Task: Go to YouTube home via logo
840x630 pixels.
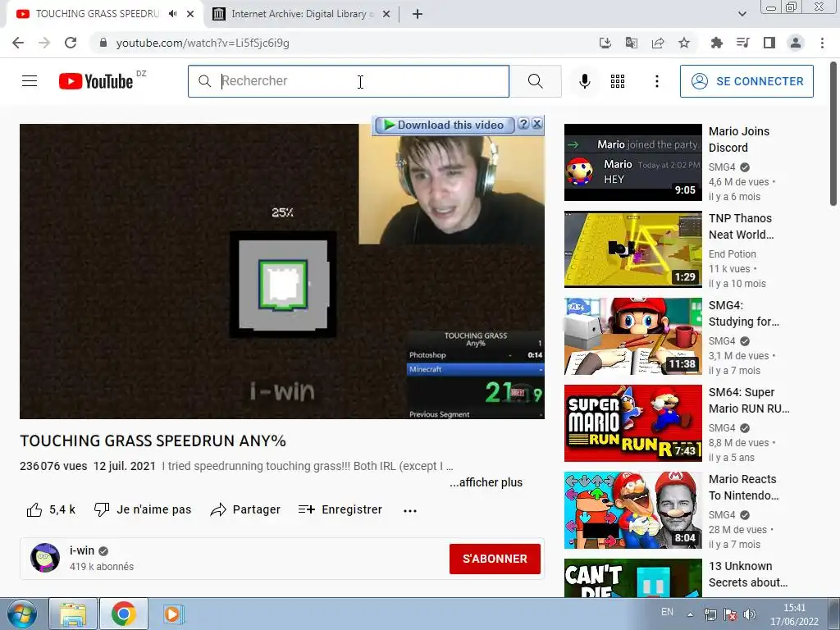Action: pyautogui.click(x=96, y=81)
